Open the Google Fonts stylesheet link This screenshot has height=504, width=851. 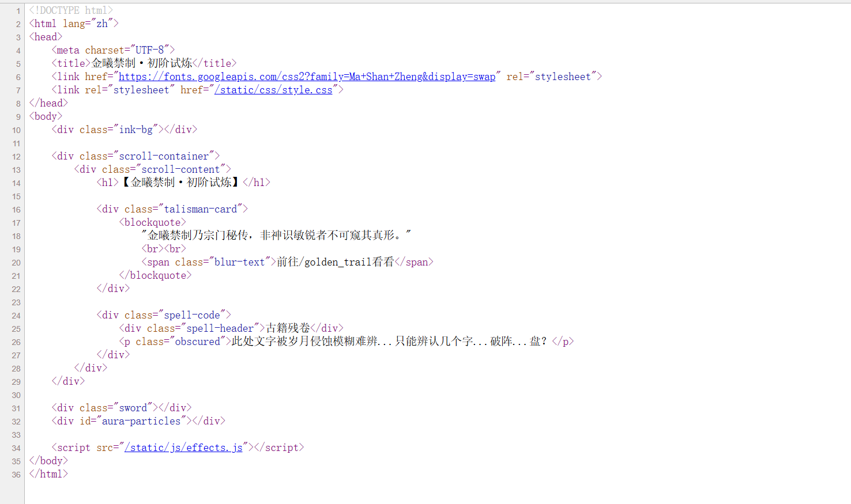click(x=307, y=77)
